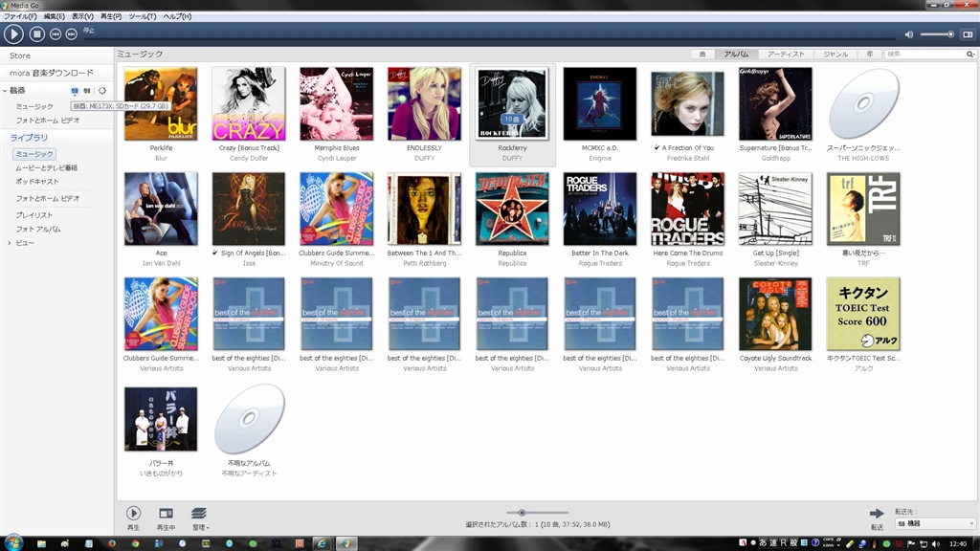Open the ツール(T) menu
The image size is (980, 551).
pos(142,16)
